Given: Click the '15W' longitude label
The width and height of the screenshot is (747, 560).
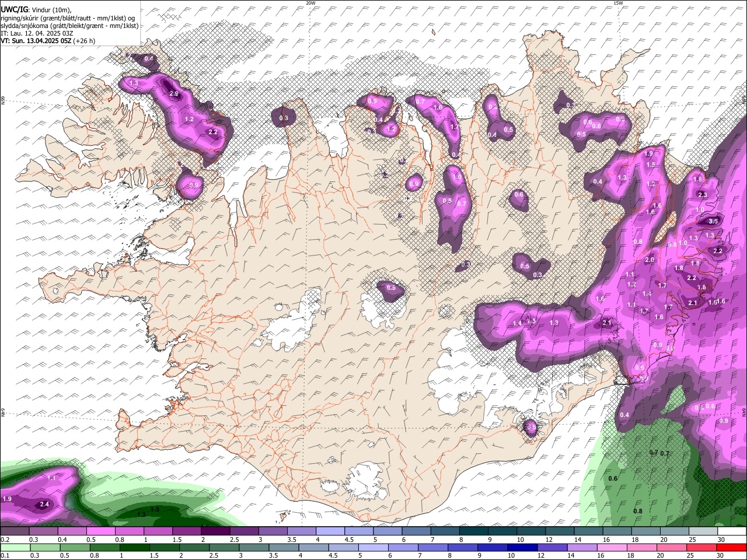Looking at the screenshot, I should [x=618, y=3].
